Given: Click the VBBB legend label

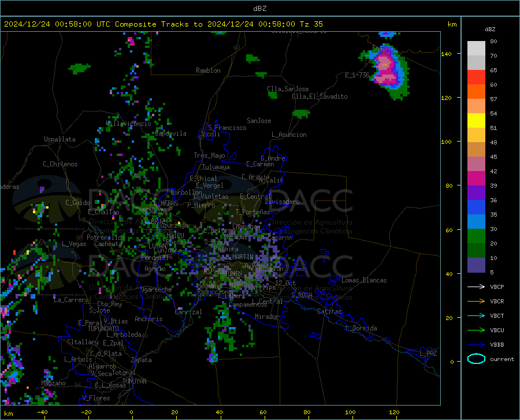Looking at the screenshot, I should (x=497, y=345).
